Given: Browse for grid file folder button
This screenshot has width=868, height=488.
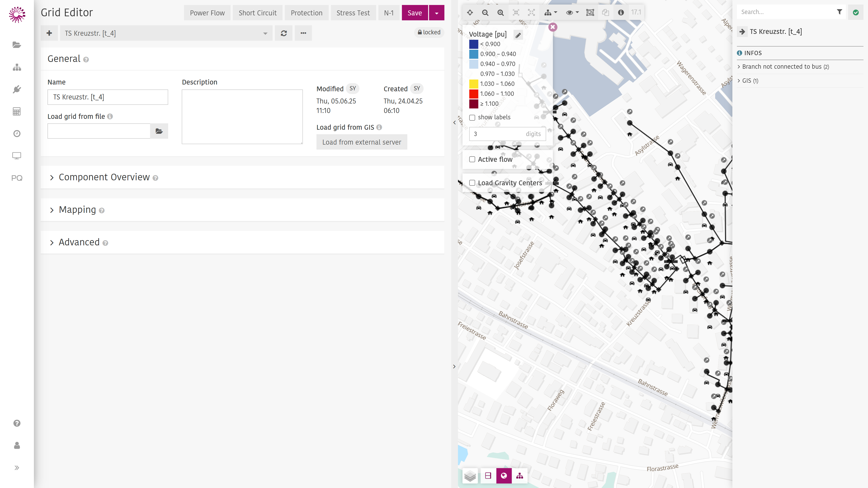Looking at the screenshot, I should click(159, 131).
